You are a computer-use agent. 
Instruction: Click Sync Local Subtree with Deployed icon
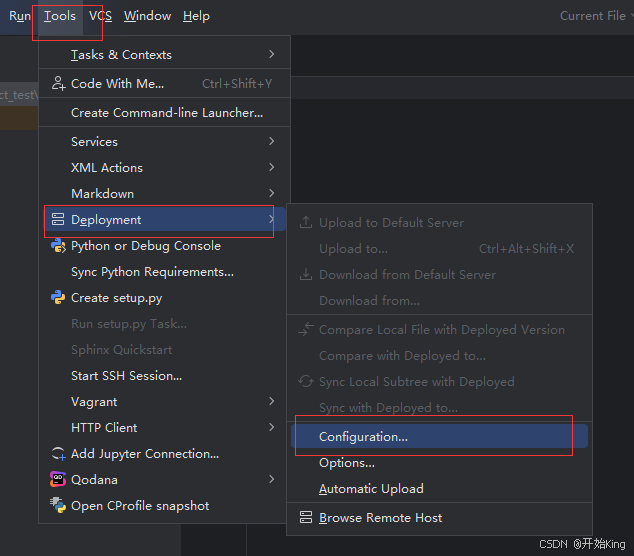pos(306,381)
